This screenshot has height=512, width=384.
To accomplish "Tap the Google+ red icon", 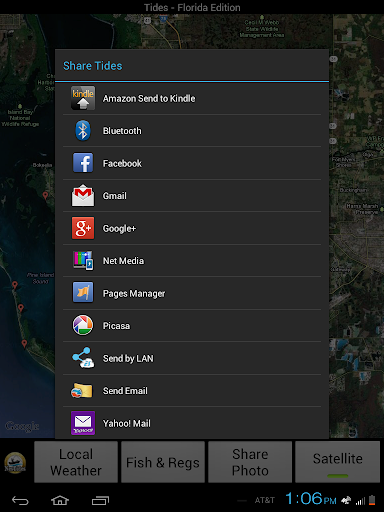I will (83, 228).
